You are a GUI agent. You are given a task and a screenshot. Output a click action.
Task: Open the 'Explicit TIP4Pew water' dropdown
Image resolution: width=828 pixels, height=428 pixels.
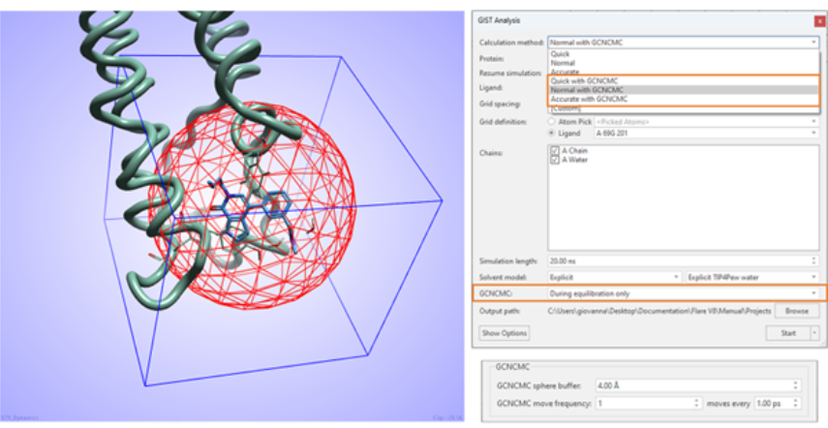coord(752,277)
